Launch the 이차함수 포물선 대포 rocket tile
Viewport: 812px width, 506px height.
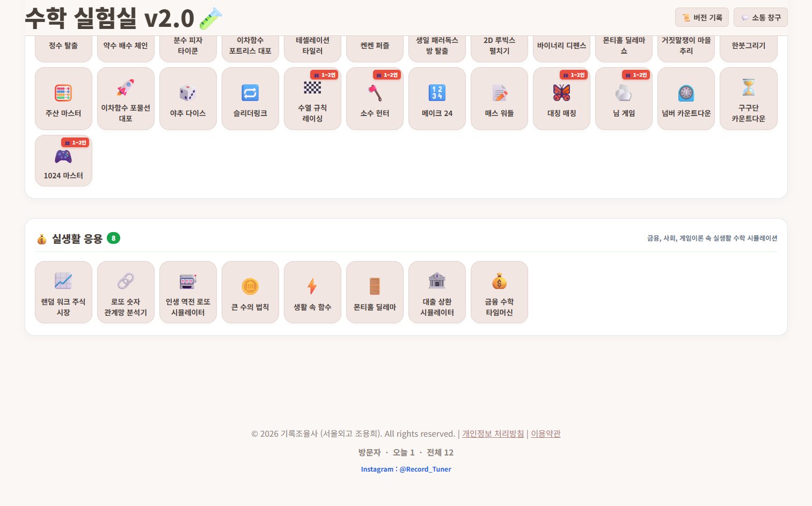(x=126, y=99)
